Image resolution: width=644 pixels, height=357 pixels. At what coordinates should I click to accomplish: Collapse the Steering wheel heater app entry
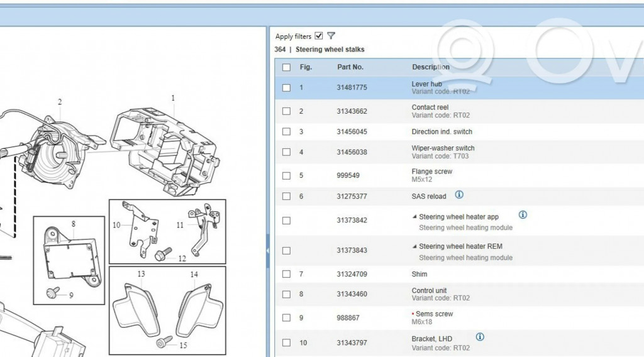coord(414,217)
